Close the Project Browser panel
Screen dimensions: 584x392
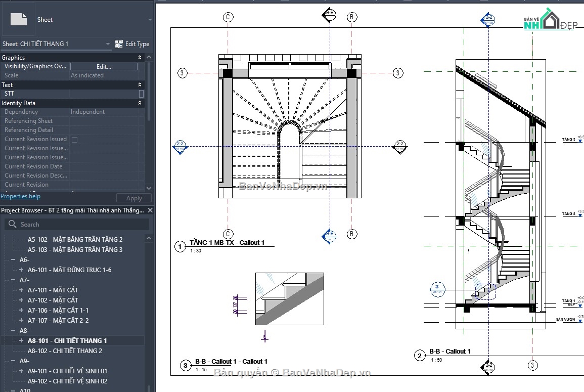tap(150, 210)
